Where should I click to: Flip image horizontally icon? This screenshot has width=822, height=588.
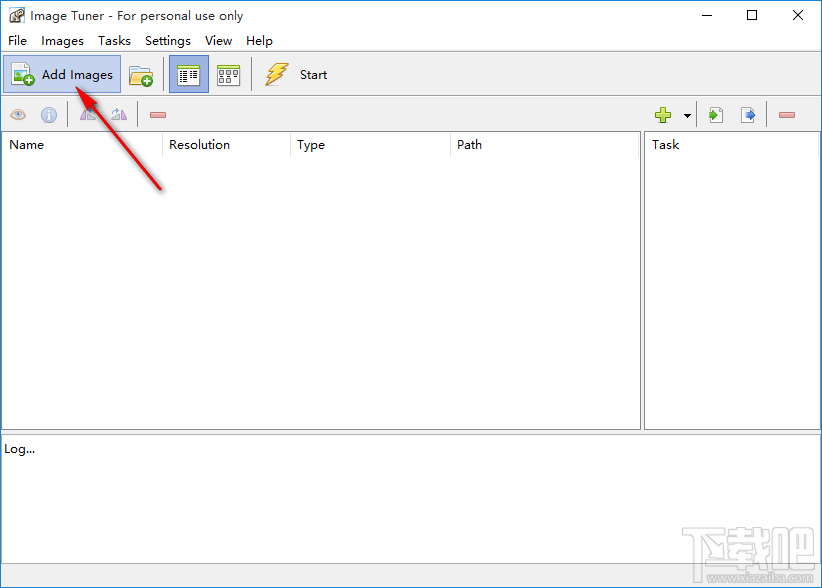(x=88, y=114)
